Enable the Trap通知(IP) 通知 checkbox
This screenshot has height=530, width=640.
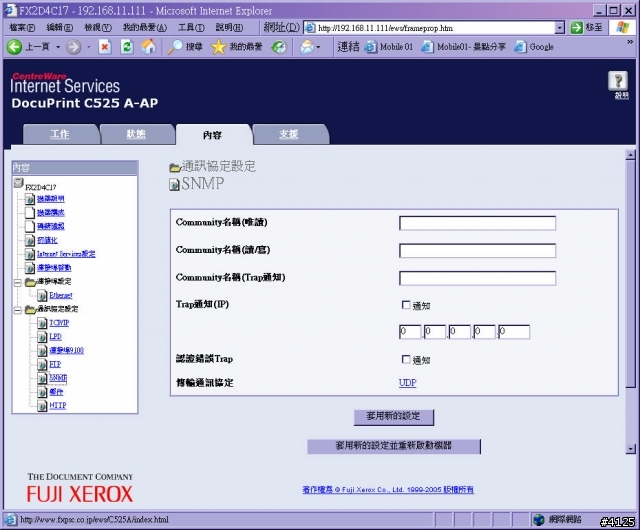[x=406, y=305]
